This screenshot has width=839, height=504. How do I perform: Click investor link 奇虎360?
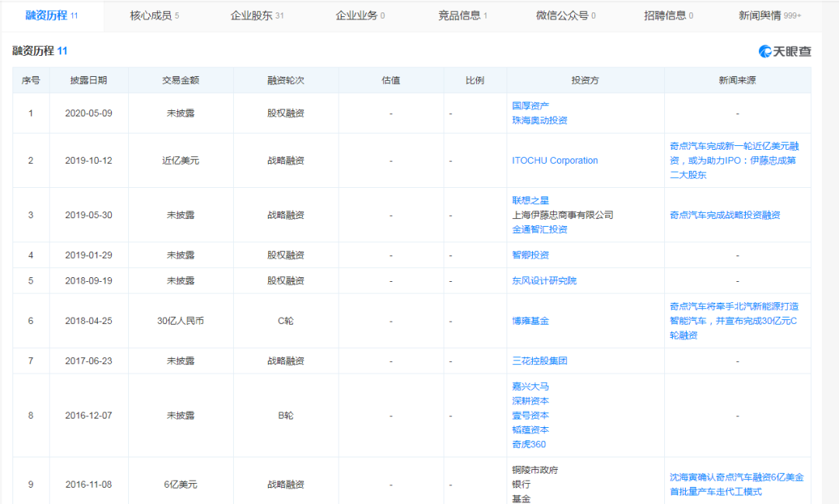point(529,444)
